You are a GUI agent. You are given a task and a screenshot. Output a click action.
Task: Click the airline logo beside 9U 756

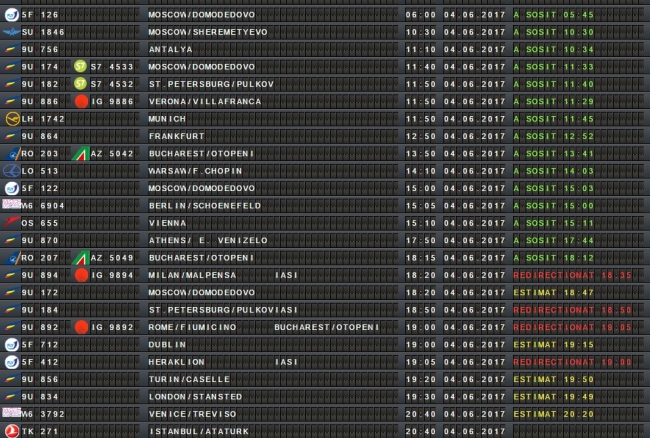point(11,49)
